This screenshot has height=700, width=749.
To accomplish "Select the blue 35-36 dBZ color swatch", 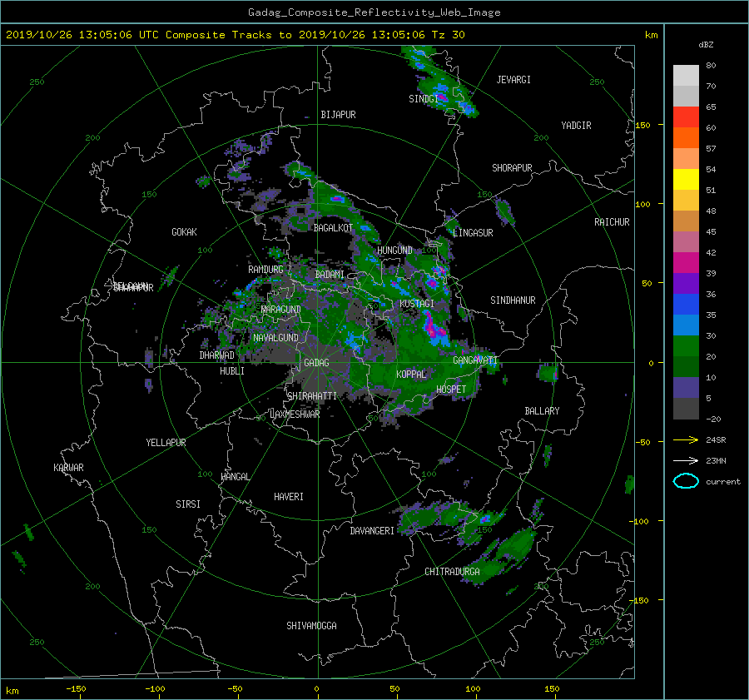I will point(686,304).
